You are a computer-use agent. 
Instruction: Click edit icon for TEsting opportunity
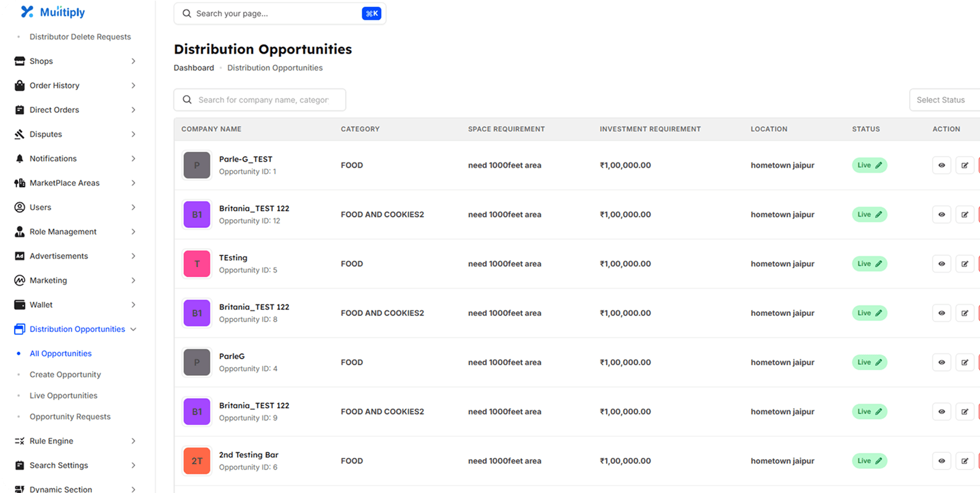click(964, 264)
